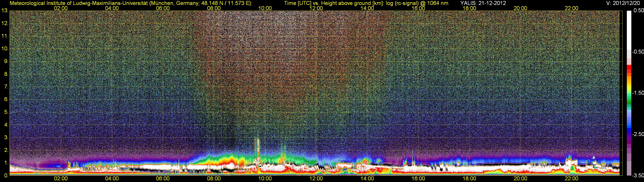Click the top axis 14:00 time label
This screenshot has width=644, height=182.
pos(367,8)
